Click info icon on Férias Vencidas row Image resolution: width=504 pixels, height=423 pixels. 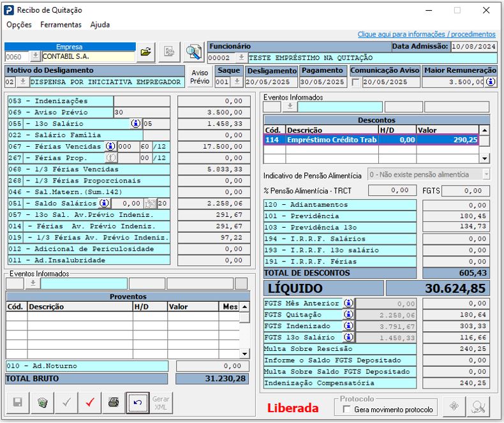110,146
